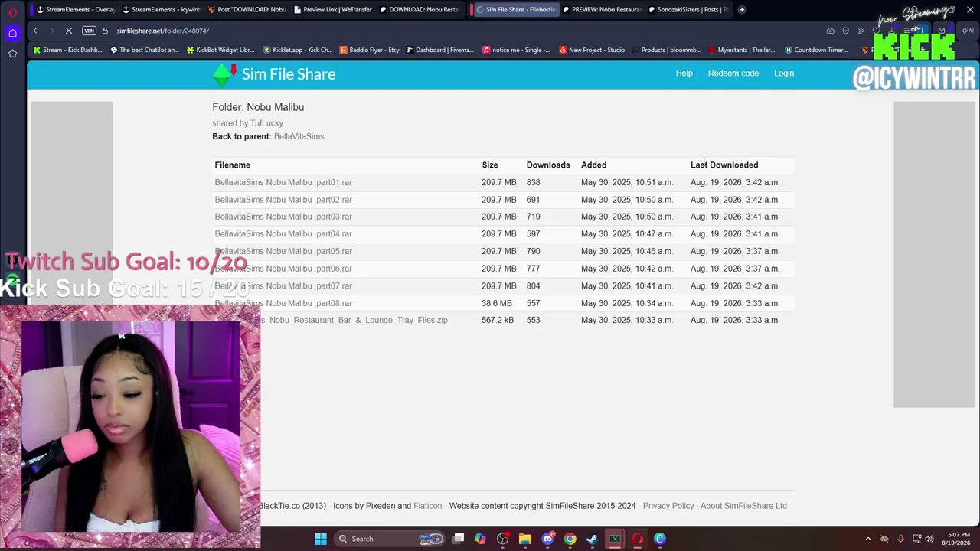Click the Redeem code link
Viewport: 980px width, 551px height.
coord(733,73)
